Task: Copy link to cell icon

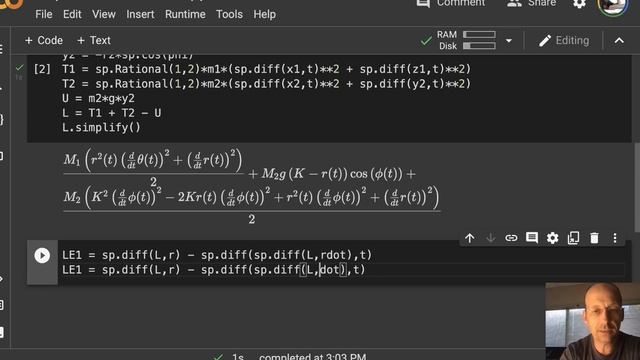Action: tap(511, 238)
